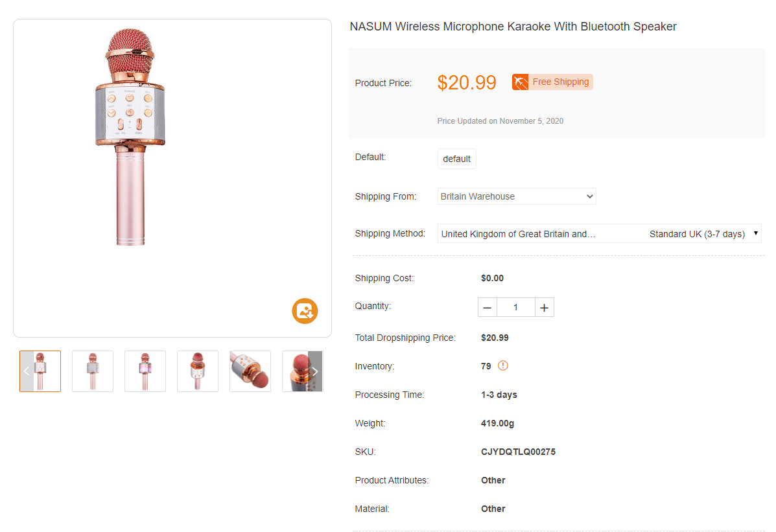Screen dimensions: 776x532
Task: Click the previous thumbnail arrow
Action: coord(27,371)
